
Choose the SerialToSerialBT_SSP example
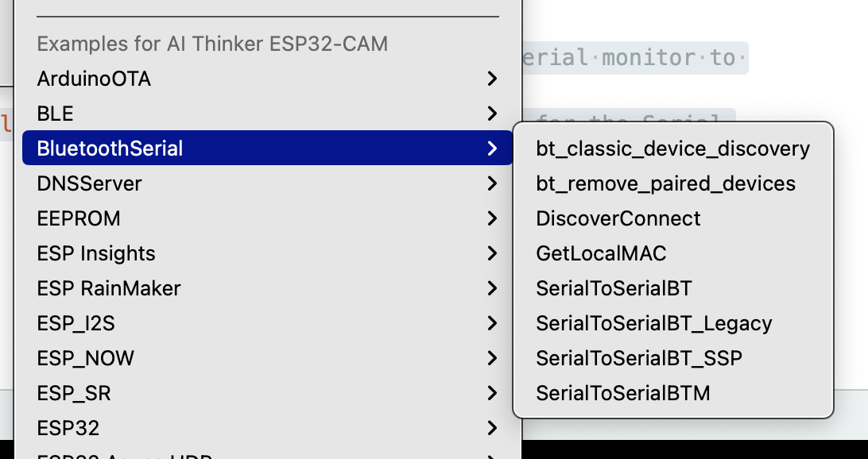pyautogui.click(x=639, y=358)
